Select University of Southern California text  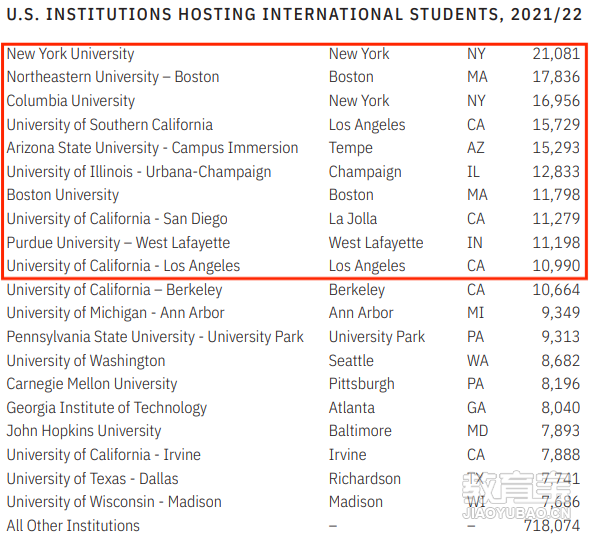coord(109,125)
